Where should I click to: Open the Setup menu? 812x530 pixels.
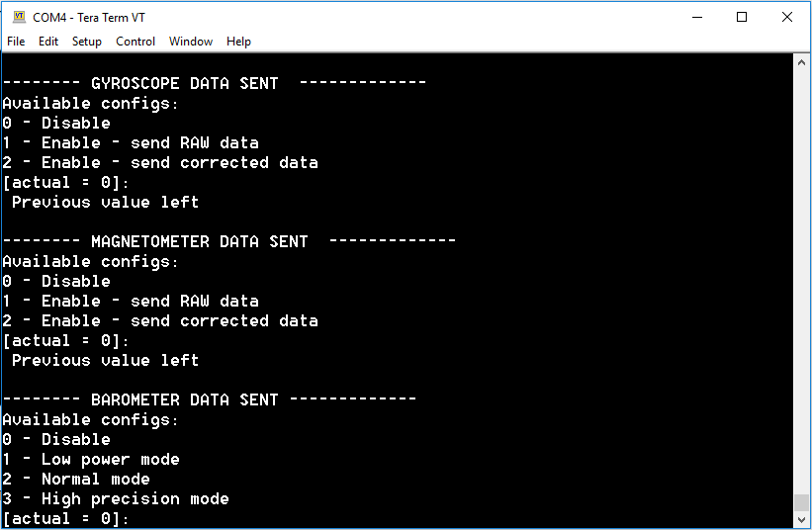pyautogui.click(x=86, y=42)
